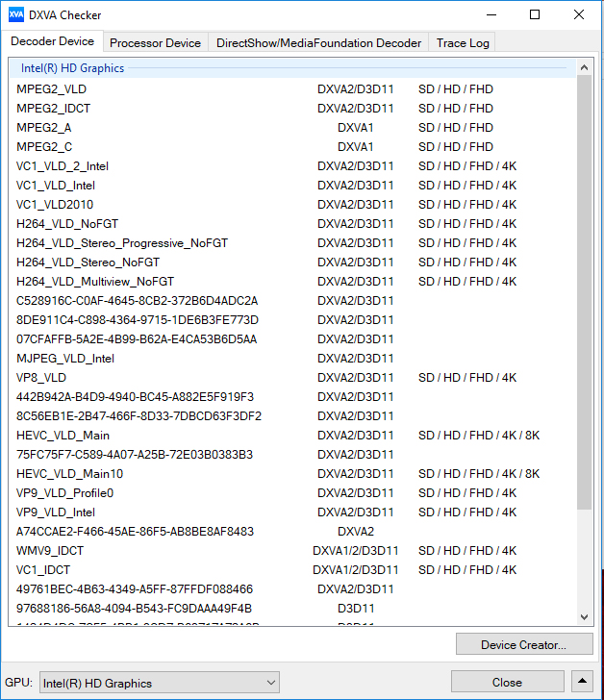Select the VC1_VLD_Intel row
604x700 pixels.
tap(292, 186)
